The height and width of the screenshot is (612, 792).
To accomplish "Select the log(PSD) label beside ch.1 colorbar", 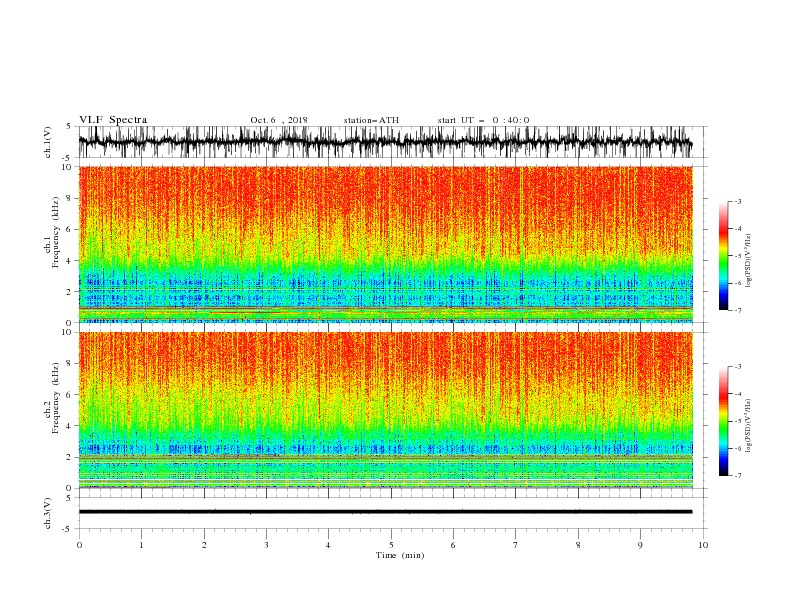I will coord(748,261).
